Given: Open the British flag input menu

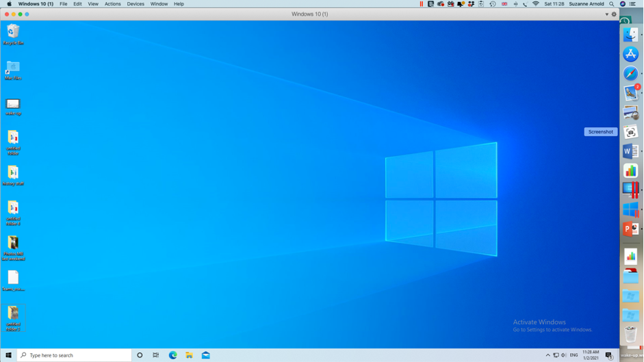Looking at the screenshot, I should click(x=504, y=3).
